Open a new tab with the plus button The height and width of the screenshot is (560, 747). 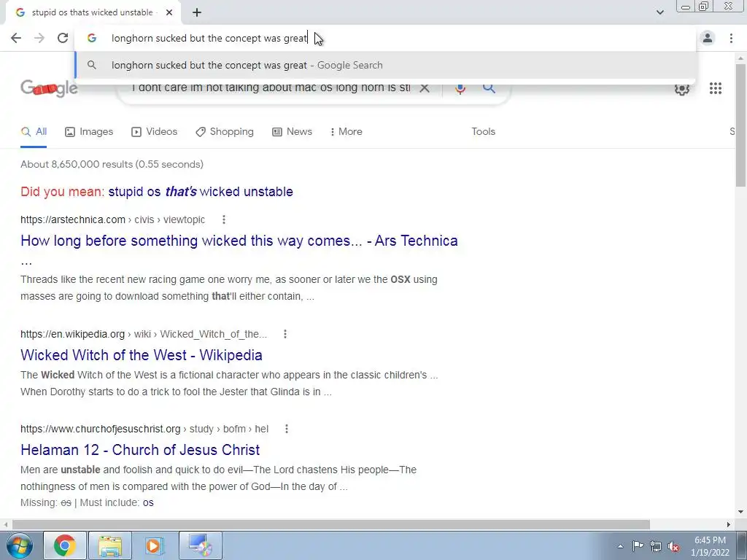point(197,12)
